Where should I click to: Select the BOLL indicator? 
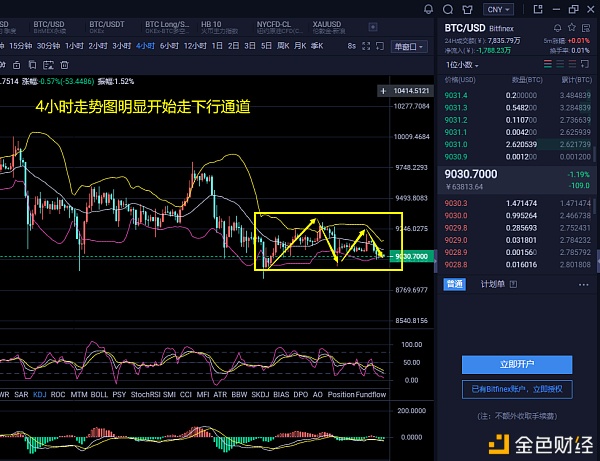99,394
